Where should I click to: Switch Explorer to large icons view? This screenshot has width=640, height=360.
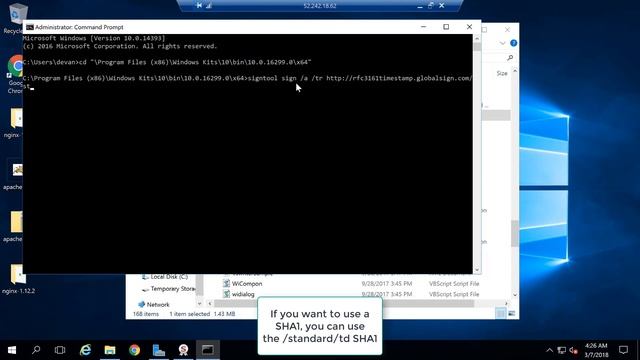click(x=511, y=313)
